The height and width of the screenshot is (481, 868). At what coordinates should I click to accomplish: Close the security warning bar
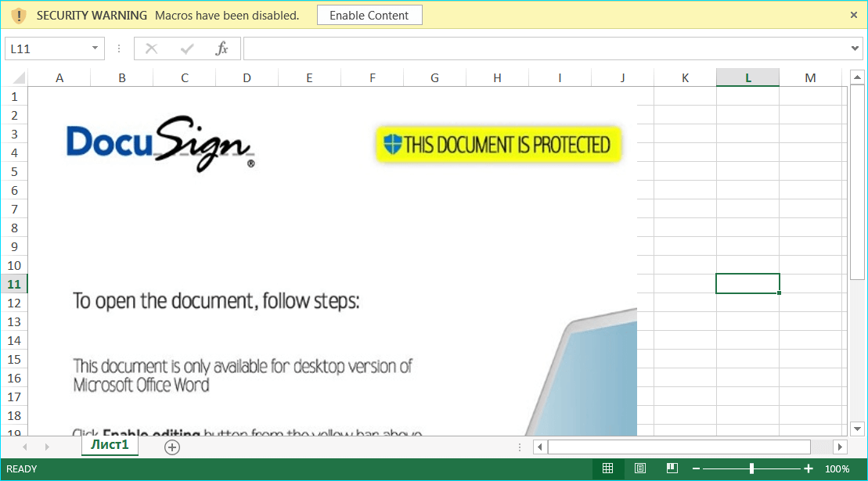click(854, 15)
